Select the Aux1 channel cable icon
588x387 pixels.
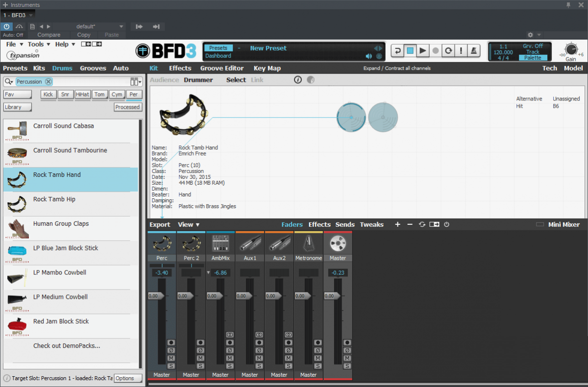pos(250,243)
